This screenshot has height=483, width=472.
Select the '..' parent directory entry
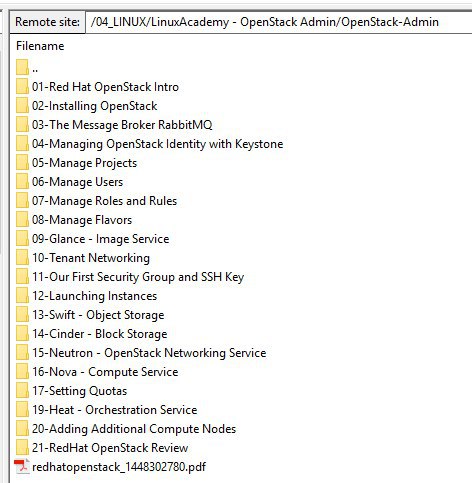coord(35,69)
